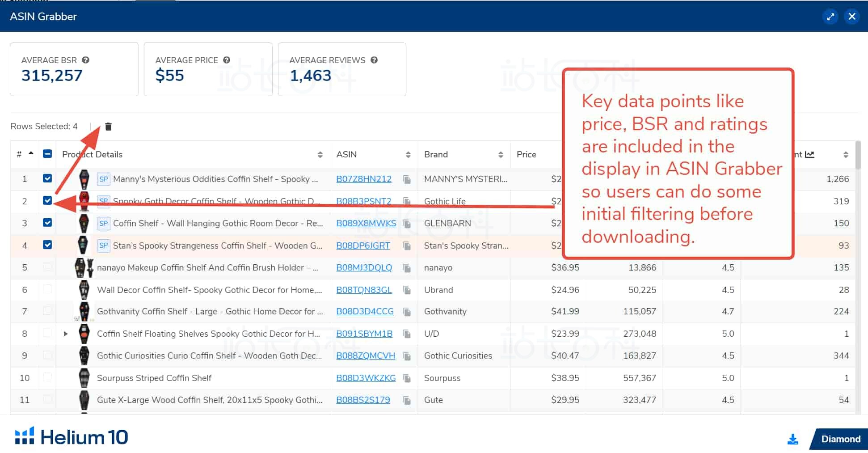
Task: Click the Price column header
Action: pyautogui.click(x=526, y=154)
